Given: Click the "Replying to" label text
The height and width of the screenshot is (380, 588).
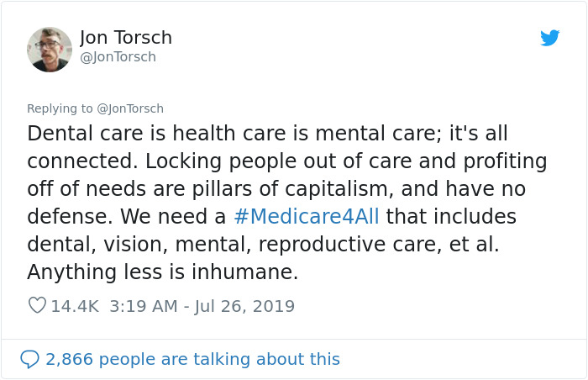Looking at the screenshot, I should tap(60, 108).
